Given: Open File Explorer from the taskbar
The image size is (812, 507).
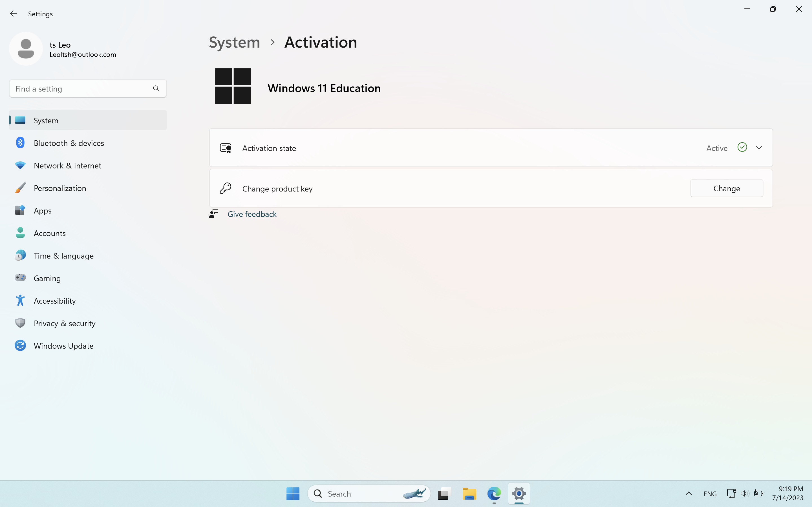Looking at the screenshot, I should tap(469, 493).
